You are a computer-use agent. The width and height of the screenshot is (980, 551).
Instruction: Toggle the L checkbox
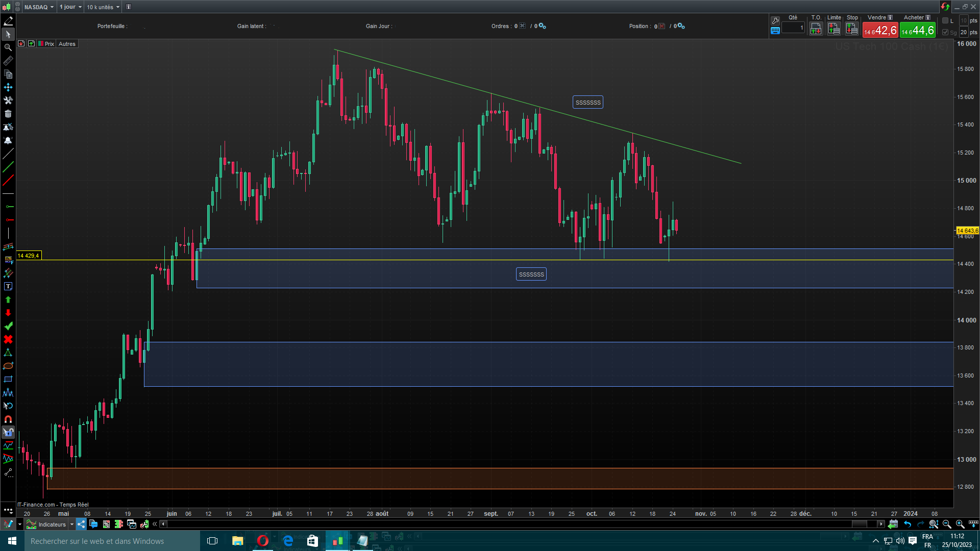[945, 21]
